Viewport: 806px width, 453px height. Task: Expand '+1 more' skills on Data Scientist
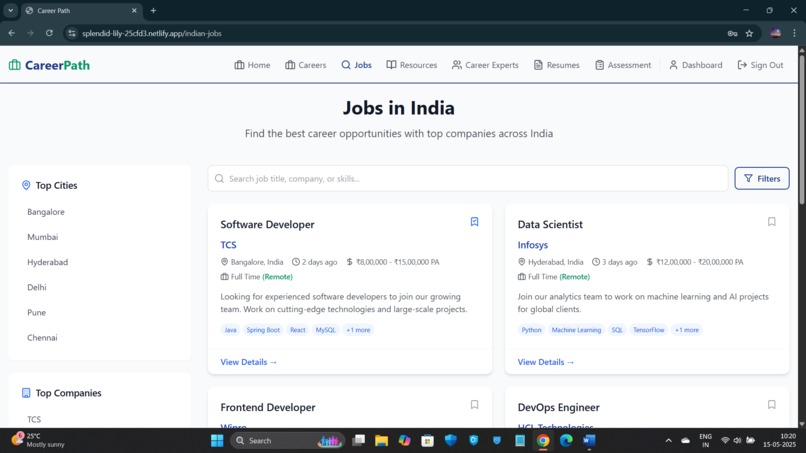[x=687, y=330]
